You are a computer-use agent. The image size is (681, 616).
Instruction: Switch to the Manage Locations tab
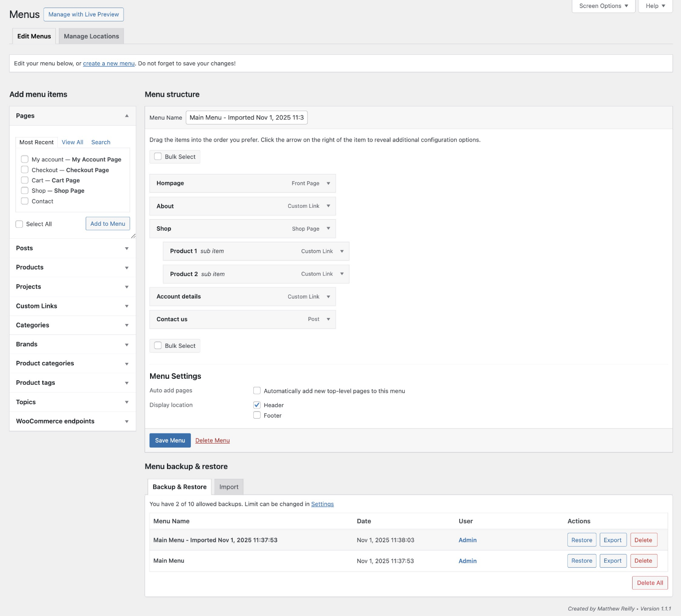(x=91, y=36)
